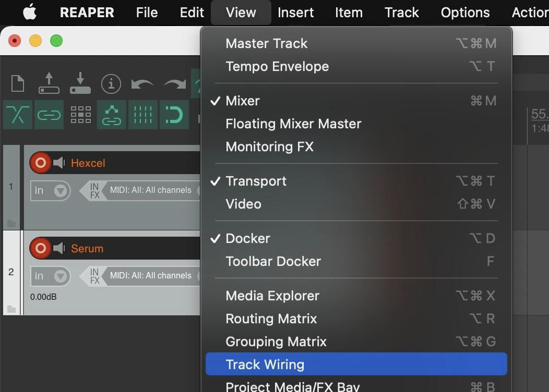Open Routing Matrix from the View menu
549x392 pixels.
tap(356, 318)
